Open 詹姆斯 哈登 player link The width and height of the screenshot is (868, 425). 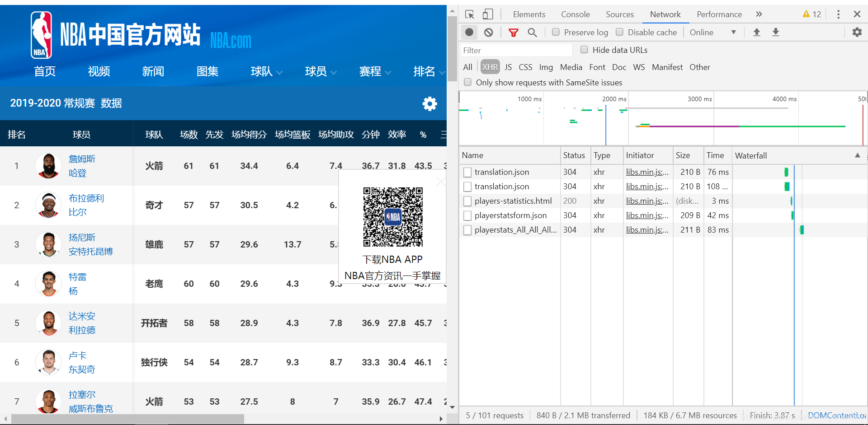point(82,166)
